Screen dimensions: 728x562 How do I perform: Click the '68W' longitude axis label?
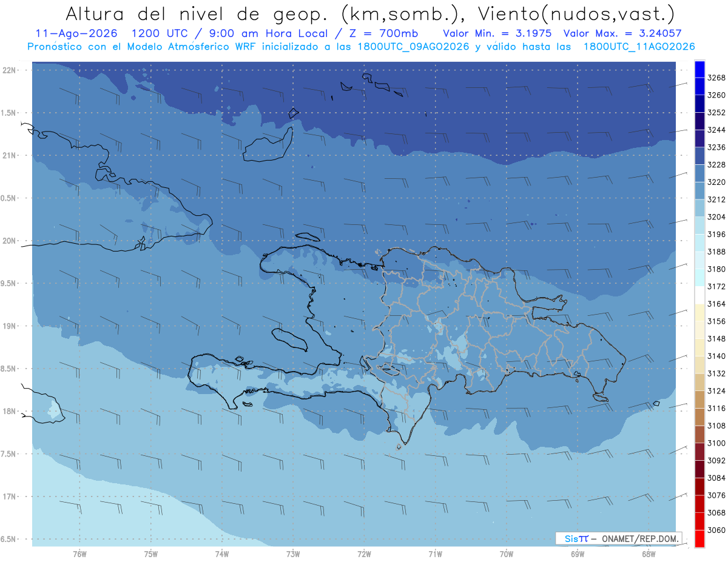click(649, 554)
